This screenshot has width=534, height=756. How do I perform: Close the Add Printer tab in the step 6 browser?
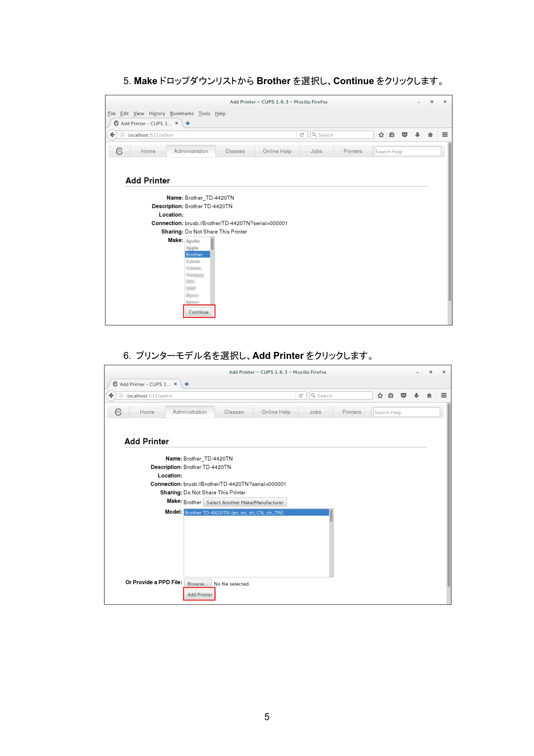175,384
